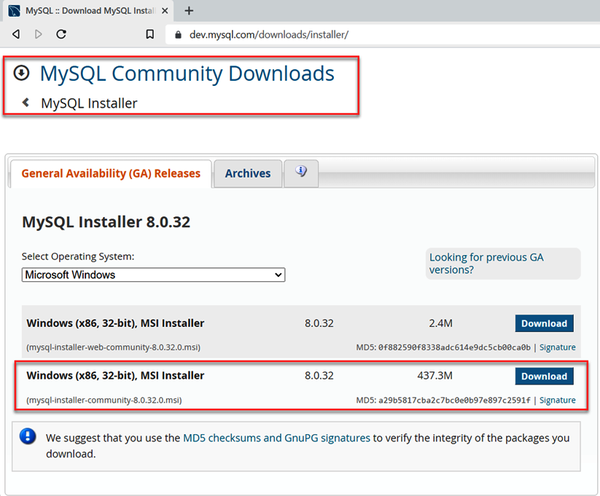Image resolution: width=600 pixels, height=496 pixels.
Task: Open the information icon tab
Action: point(301,173)
